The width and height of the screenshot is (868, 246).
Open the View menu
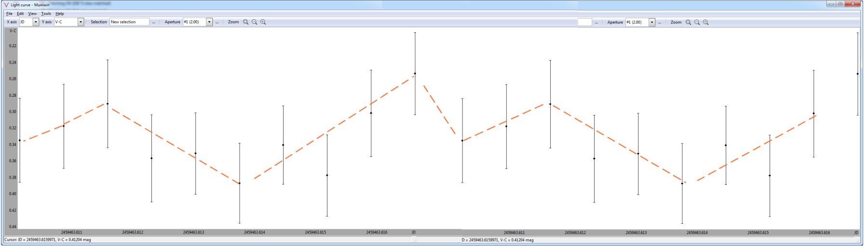point(32,13)
